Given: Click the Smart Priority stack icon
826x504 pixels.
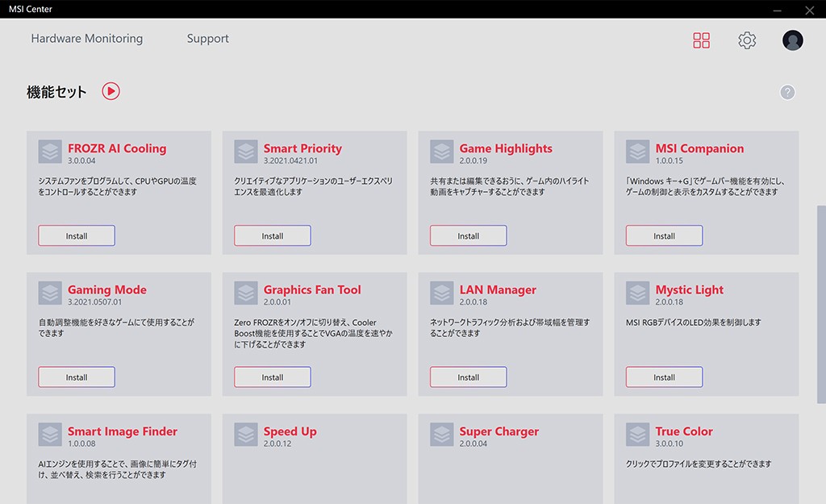Looking at the screenshot, I should (x=246, y=152).
